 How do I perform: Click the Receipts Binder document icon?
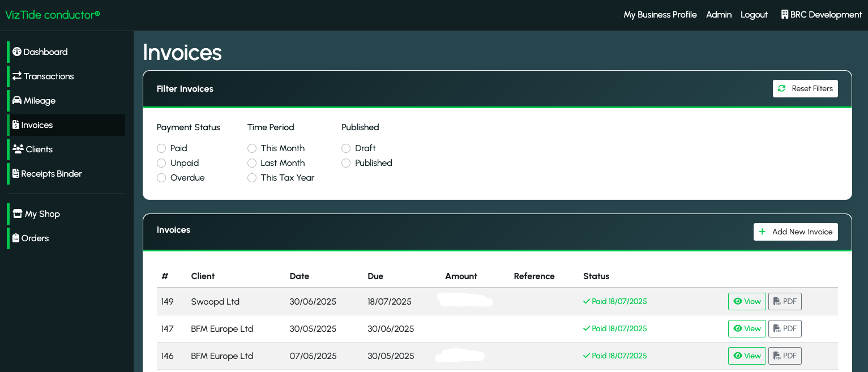(16, 173)
